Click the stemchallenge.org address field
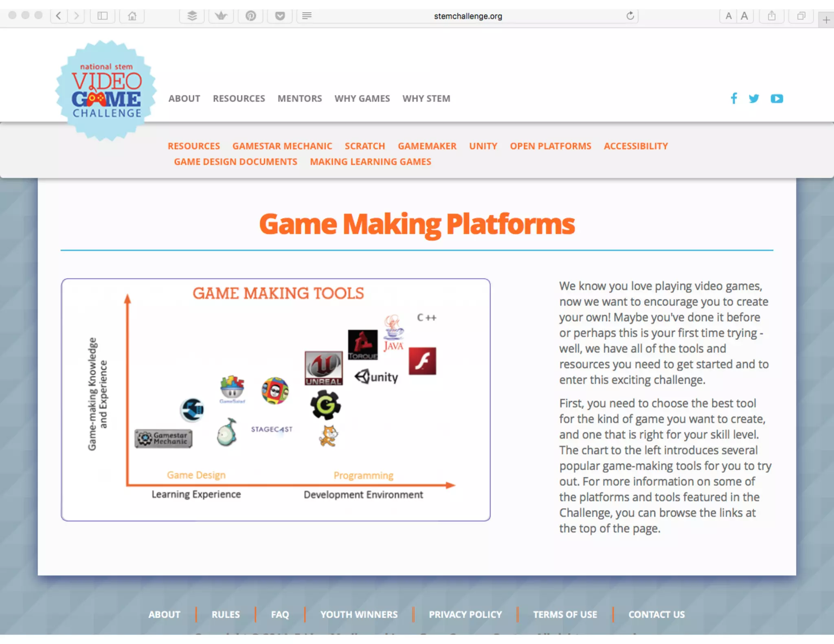This screenshot has height=644, width=834. [x=467, y=16]
